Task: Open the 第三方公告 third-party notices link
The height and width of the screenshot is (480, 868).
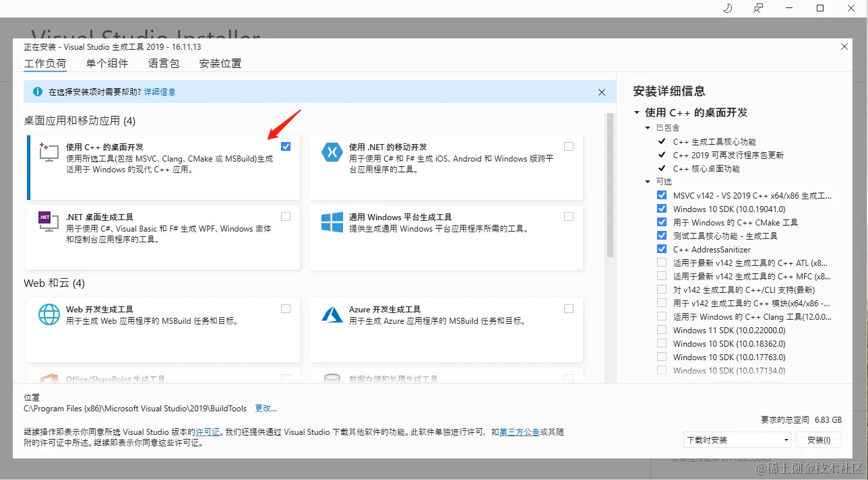Action: (x=519, y=432)
